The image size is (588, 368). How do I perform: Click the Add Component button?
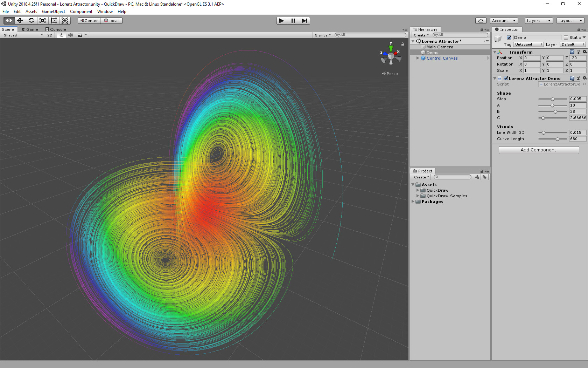click(538, 150)
